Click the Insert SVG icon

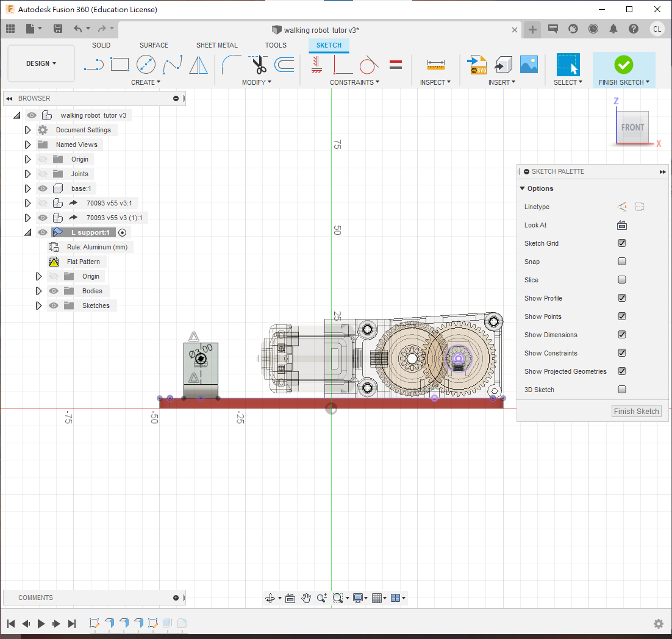[476, 64]
